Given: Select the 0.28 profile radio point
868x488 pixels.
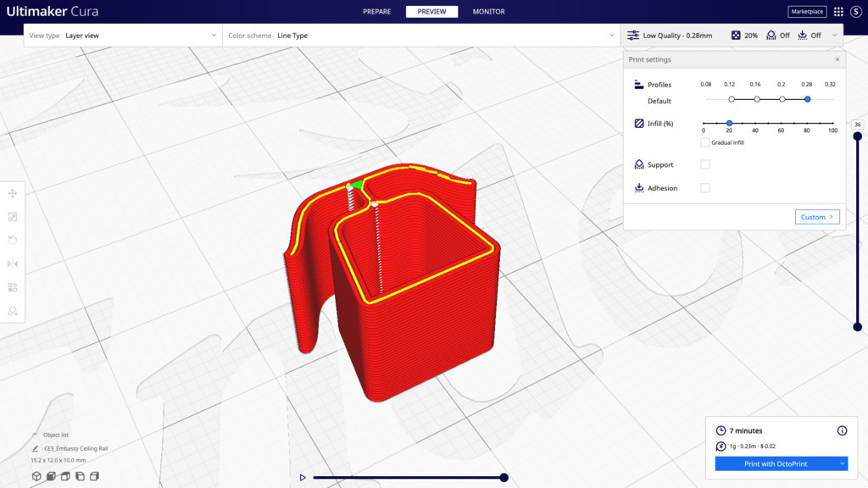Looking at the screenshot, I should 808,99.
